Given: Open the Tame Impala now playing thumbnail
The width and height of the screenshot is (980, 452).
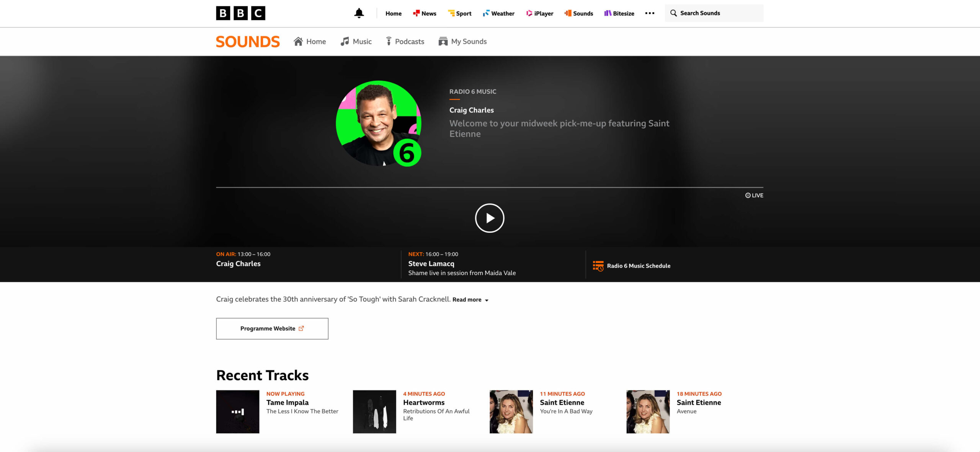Looking at the screenshot, I should pos(238,411).
